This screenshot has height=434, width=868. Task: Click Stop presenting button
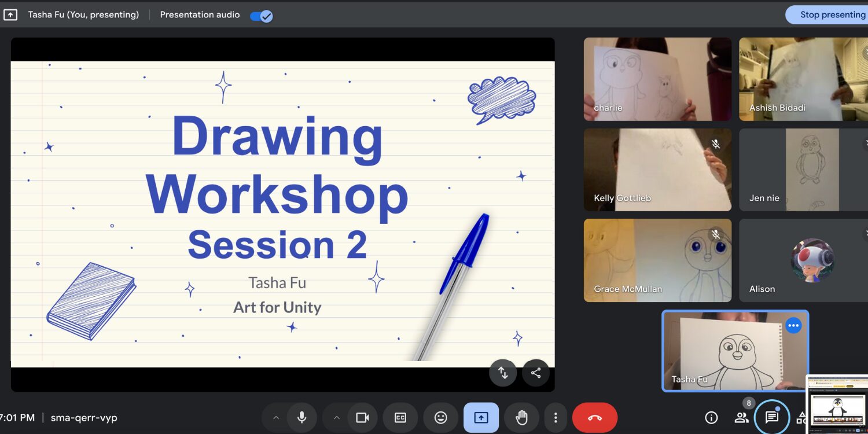[x=827, y=15]
